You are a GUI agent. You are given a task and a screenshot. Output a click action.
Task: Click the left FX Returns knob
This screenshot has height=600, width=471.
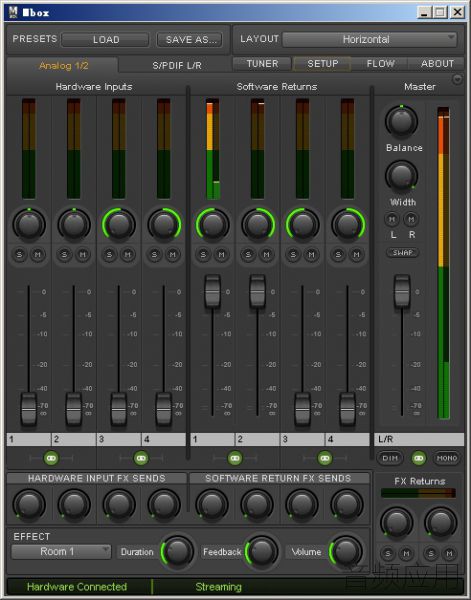396,522
